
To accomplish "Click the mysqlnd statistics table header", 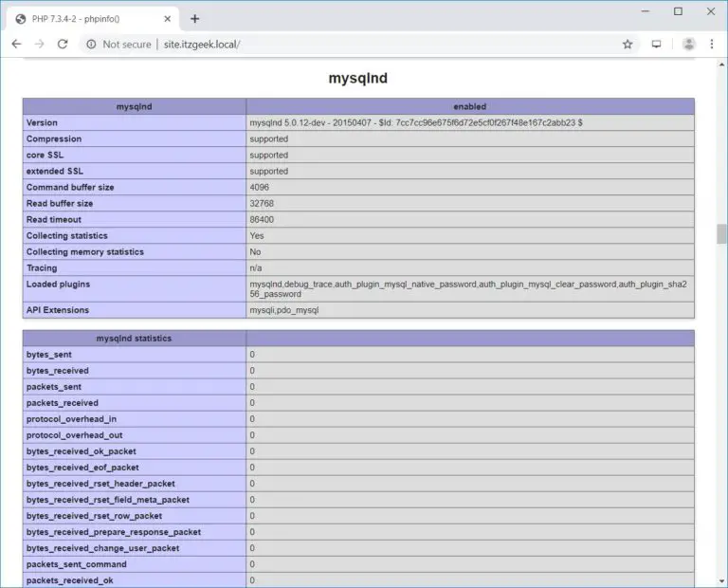I will (134, 338).
